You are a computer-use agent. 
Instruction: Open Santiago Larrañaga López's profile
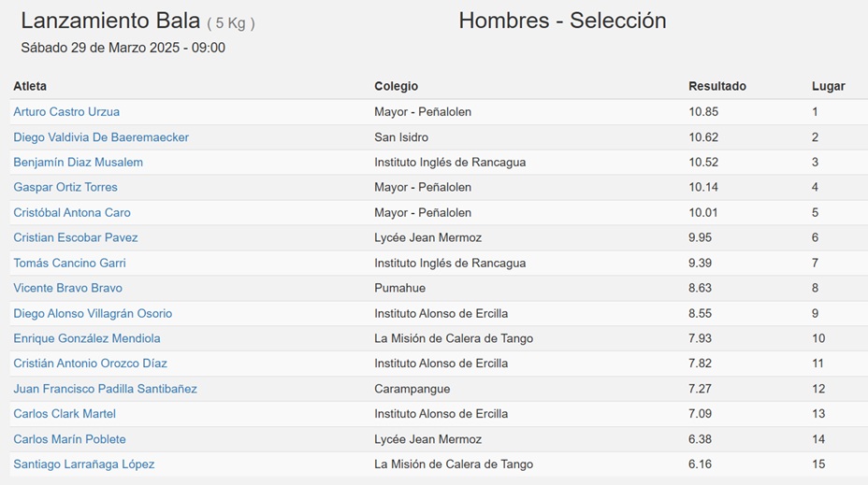[x=83, y=464]
